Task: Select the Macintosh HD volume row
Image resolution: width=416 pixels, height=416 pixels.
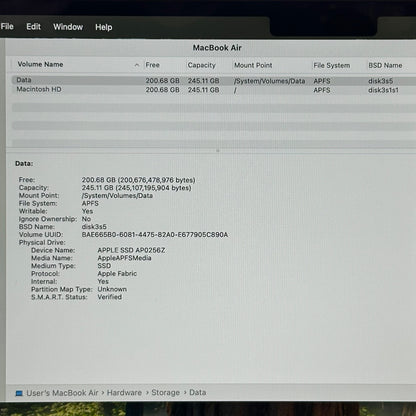Action: click(x=213, y=90)
